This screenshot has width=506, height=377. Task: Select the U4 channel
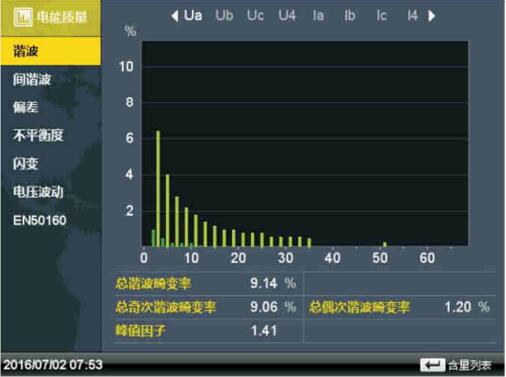point(287,15)
